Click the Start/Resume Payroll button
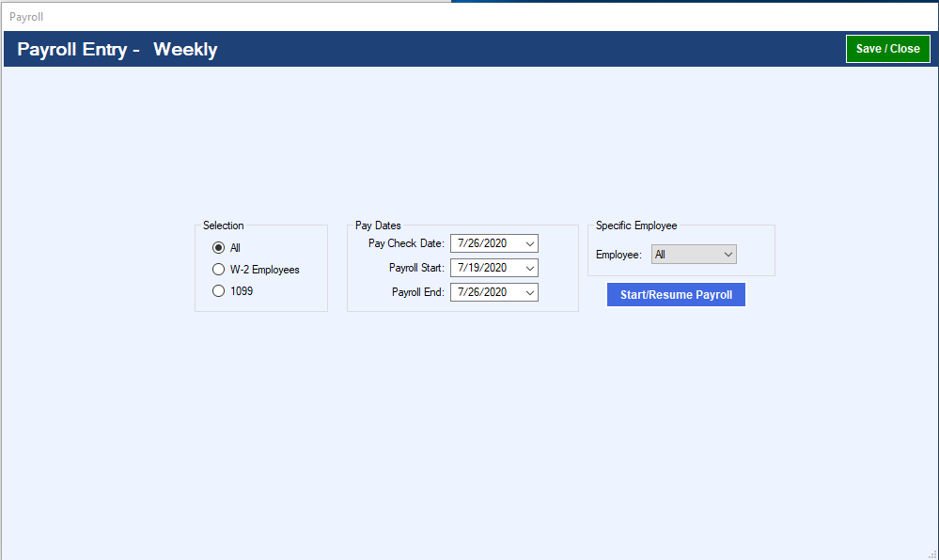 pos(675,294)
